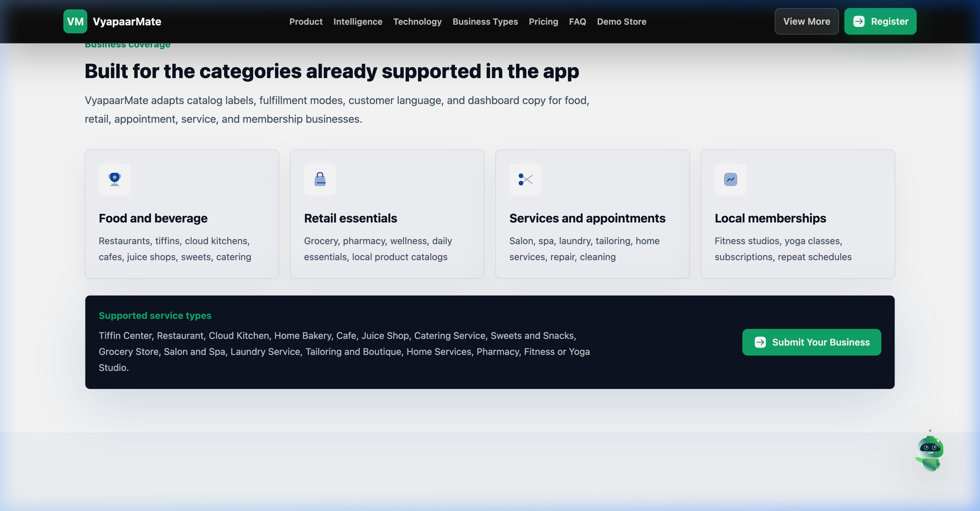980x511 pixels.
Task: Navigate to the Pricing section
Action: [543, 22]
